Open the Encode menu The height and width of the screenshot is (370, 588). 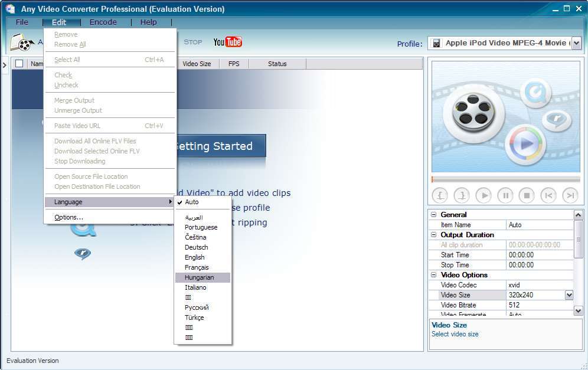point(103,22)
